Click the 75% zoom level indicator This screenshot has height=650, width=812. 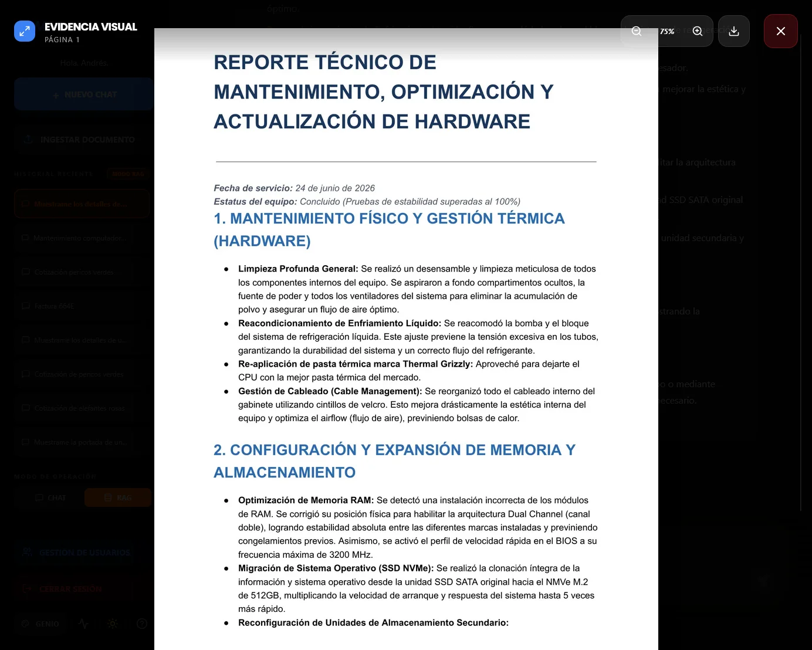click(x=667, y=32)
